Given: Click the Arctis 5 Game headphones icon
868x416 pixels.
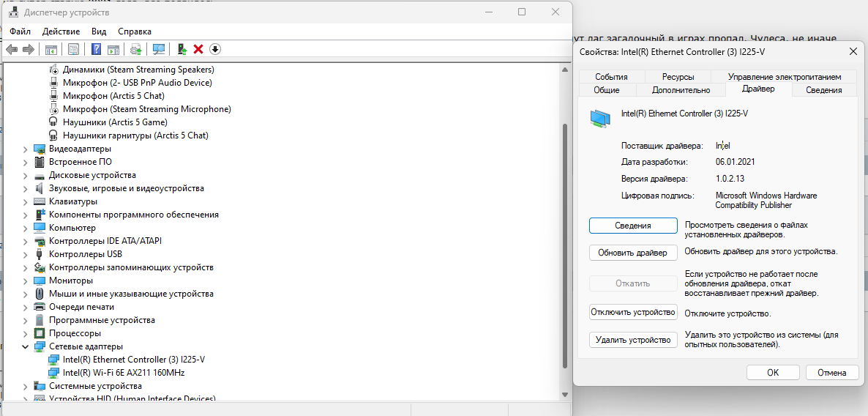Looking at the screenshot, I should [x=53, y=122].
